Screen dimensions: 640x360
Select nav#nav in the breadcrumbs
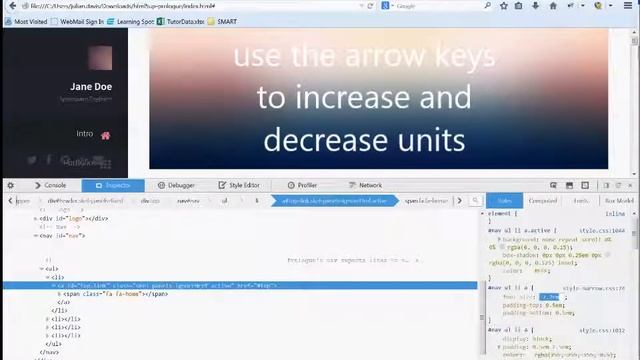188,201
